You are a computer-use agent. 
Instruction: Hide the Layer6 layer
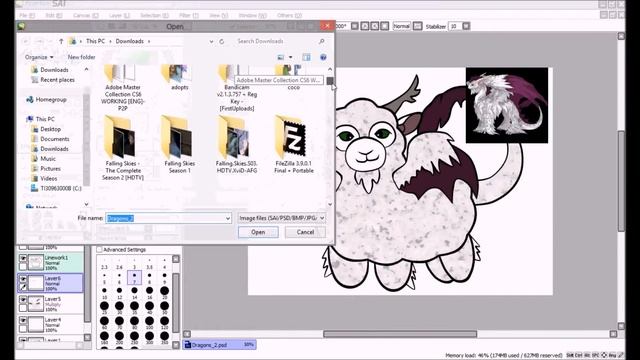[x=23, y=279]
